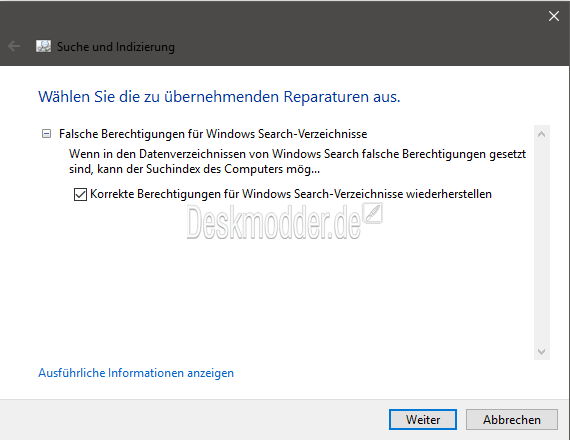Click the back arrow in header

click(x=14, y=47)
